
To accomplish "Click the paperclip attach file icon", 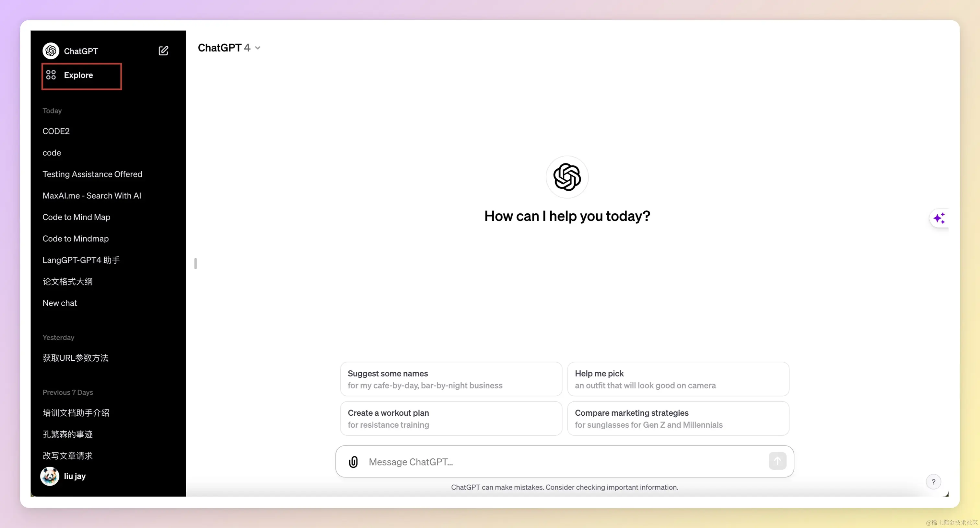I will (353, 462).
